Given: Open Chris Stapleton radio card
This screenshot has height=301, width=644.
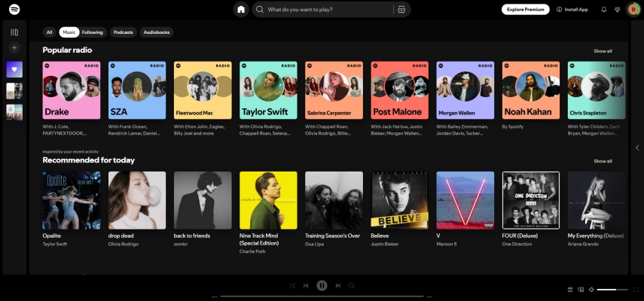Looking at the screenshot, I should coord(597,90).
